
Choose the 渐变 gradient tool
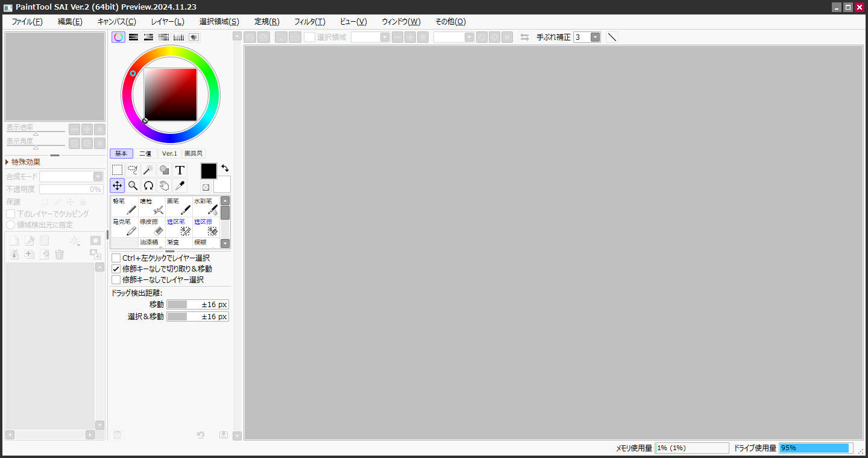point(179,243)
